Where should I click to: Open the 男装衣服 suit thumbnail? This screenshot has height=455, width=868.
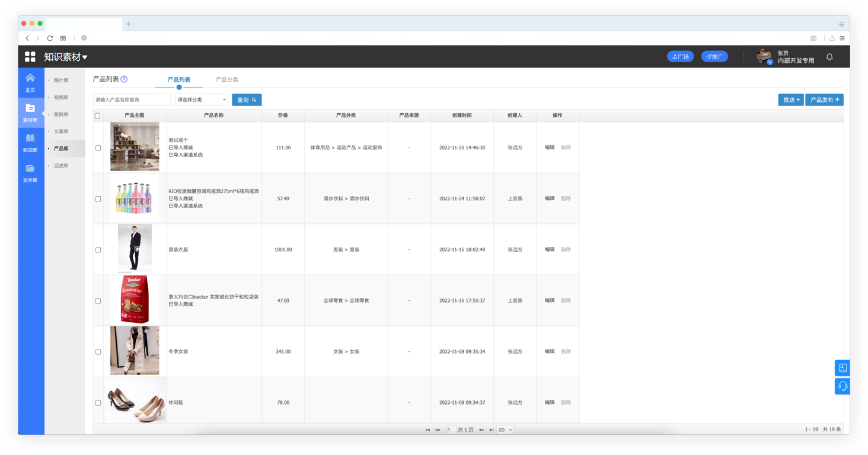pos(135,248)
